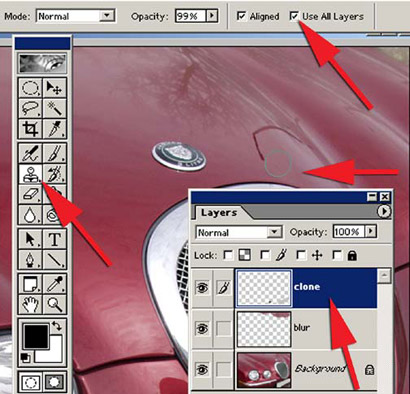The image size is (410, 394).
Task: Select the History Brush tool
Action: (54, 174)
